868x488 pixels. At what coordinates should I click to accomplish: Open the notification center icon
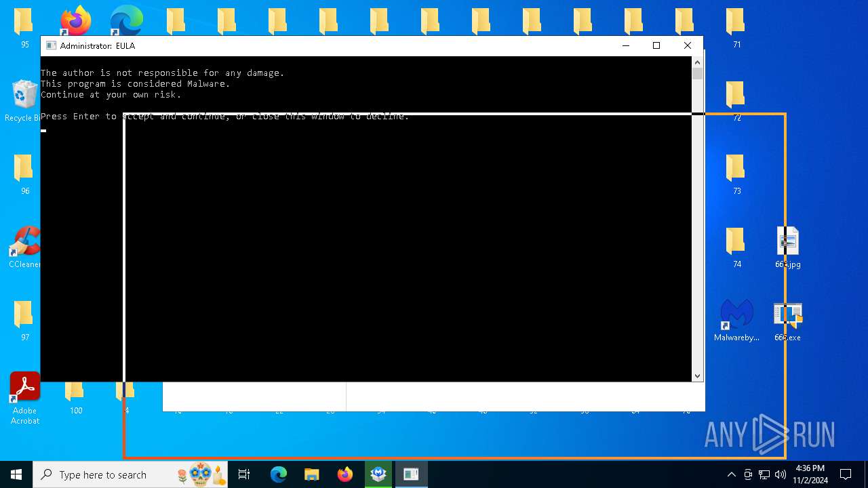tap(846, 474)
